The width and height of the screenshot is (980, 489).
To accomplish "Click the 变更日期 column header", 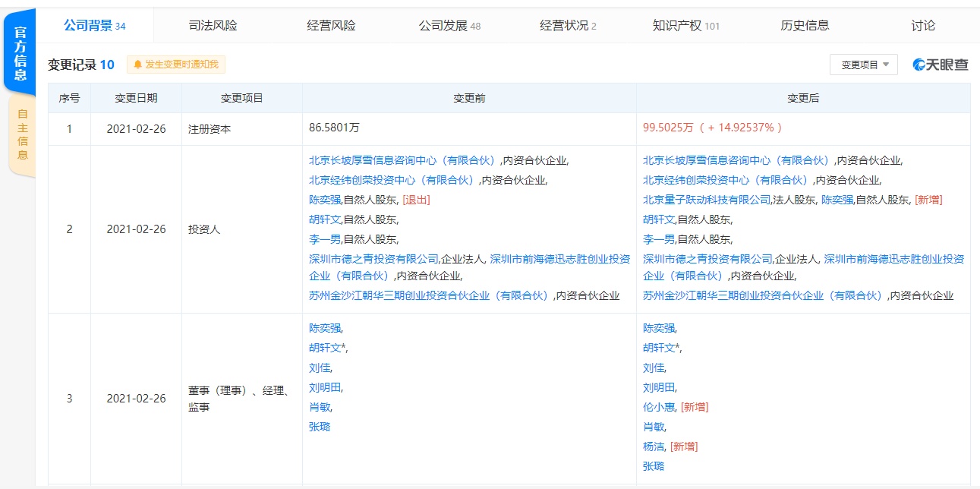I will pos(136,99).
